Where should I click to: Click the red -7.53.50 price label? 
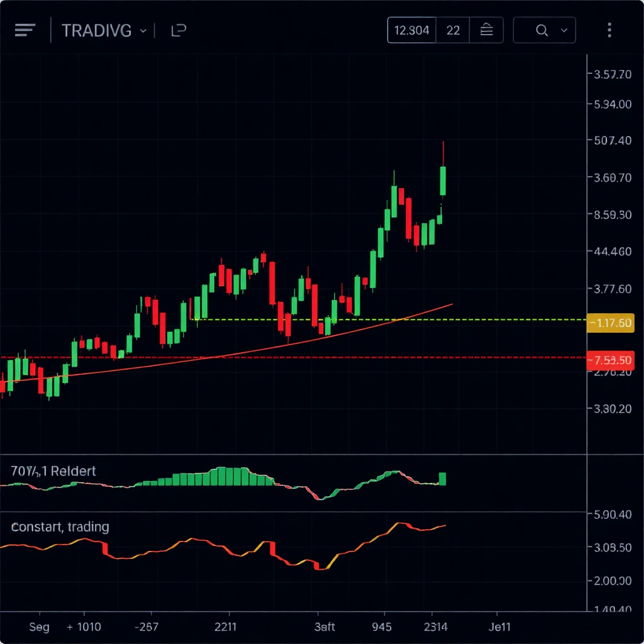point(610,360)
